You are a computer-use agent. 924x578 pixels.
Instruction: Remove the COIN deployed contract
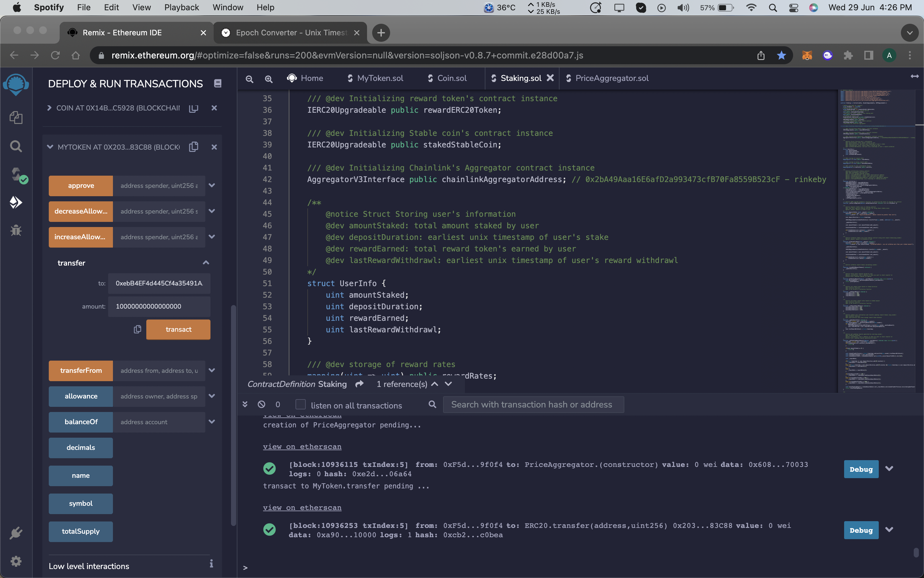[214, 108]
